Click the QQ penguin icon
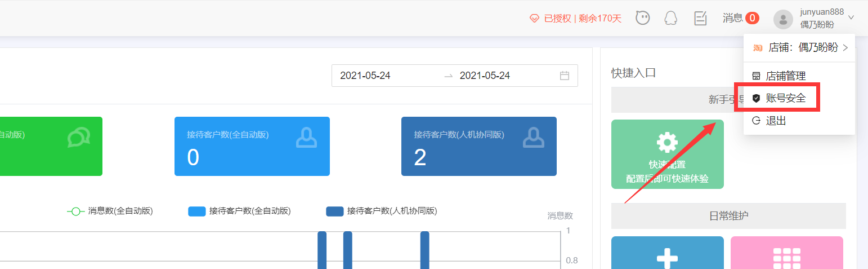Viewport: 868px width, 269px height. [670, 18]
